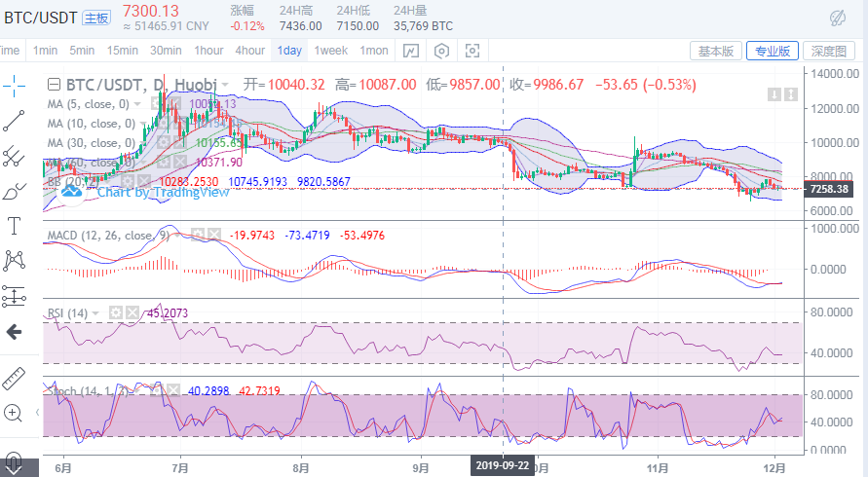Click the down chevron at the toolbar bottom

tap(14, 468)
